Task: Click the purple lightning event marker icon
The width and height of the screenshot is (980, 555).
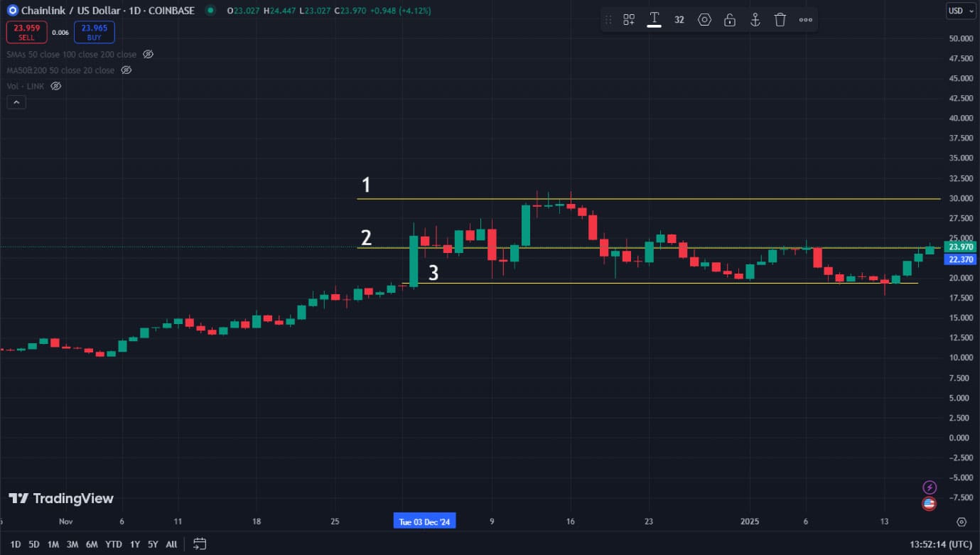Action: pos(930,487)
